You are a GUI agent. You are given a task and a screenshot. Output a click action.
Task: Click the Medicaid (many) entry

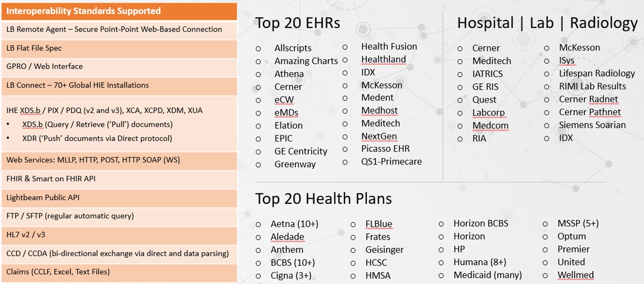coord(488,275)
